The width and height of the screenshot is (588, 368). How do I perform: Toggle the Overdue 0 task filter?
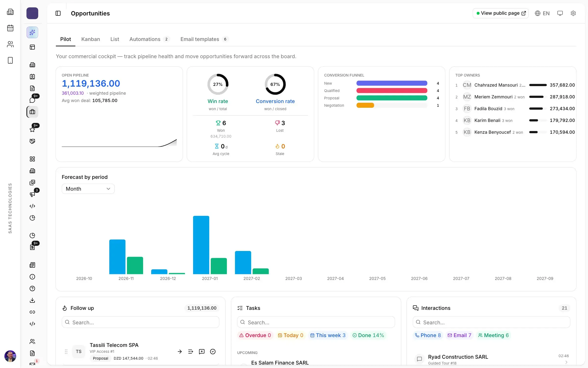pos(255,335)
